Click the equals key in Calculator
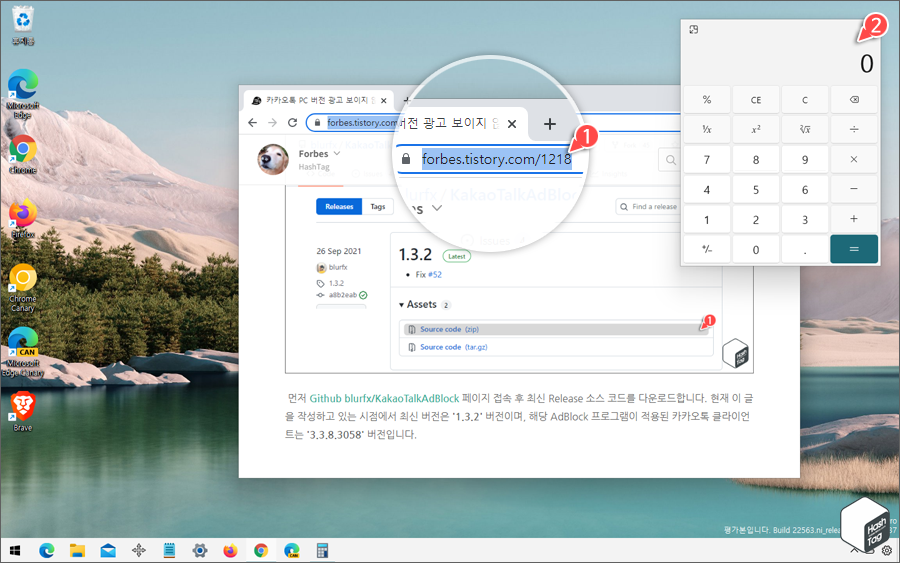 854,249
